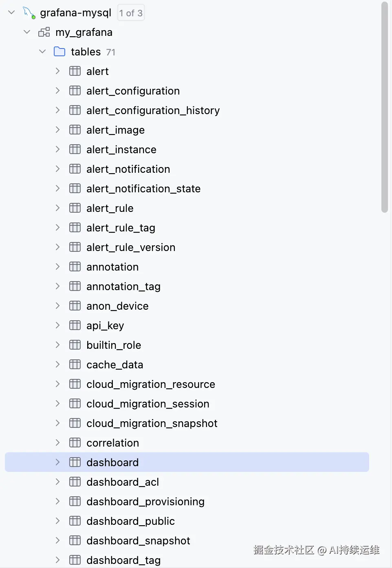Click the folder icon next to tables

point(59,51)
